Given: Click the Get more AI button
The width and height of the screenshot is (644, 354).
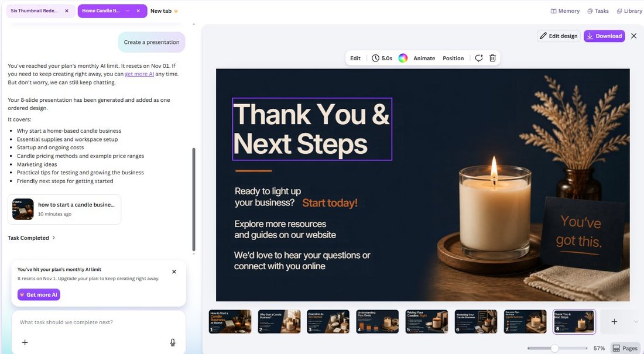Looking at the screenshot, I should (x=39, y=295).
